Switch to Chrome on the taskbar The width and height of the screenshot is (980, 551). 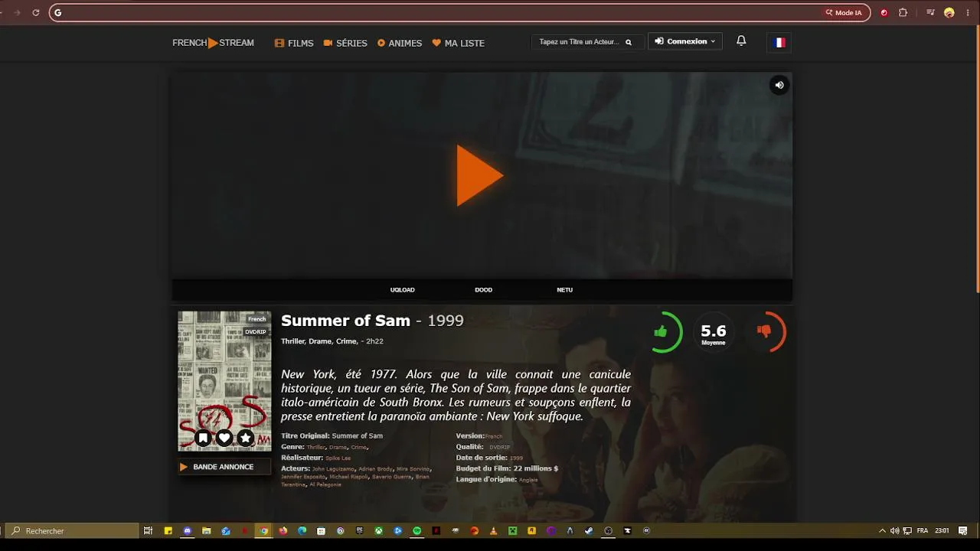(x=264, y=530)
